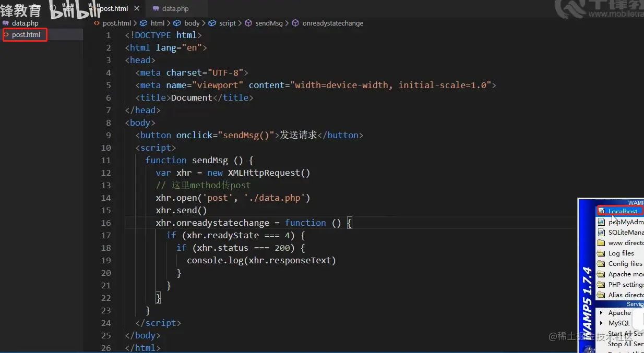Click the <title>Document</title> line
The width and height of the screenshot is (644, 353).
pyautogui.click(x=194, y=98)
